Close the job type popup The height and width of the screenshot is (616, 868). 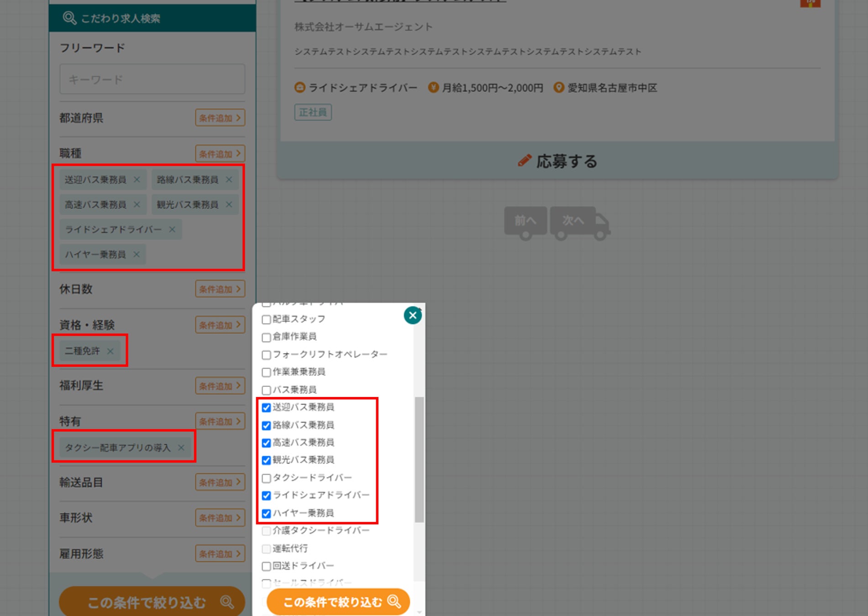(x=413, y=315)
